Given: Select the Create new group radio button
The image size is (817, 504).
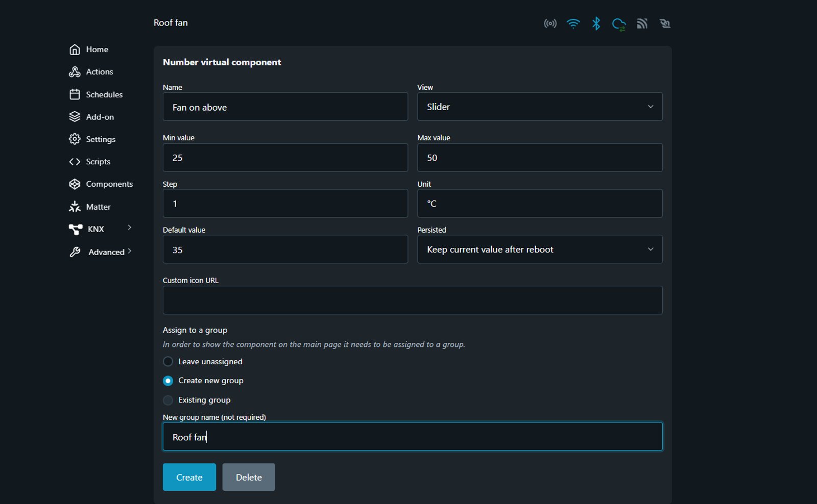Looking at the screenshot, I should tap(168, 381).
